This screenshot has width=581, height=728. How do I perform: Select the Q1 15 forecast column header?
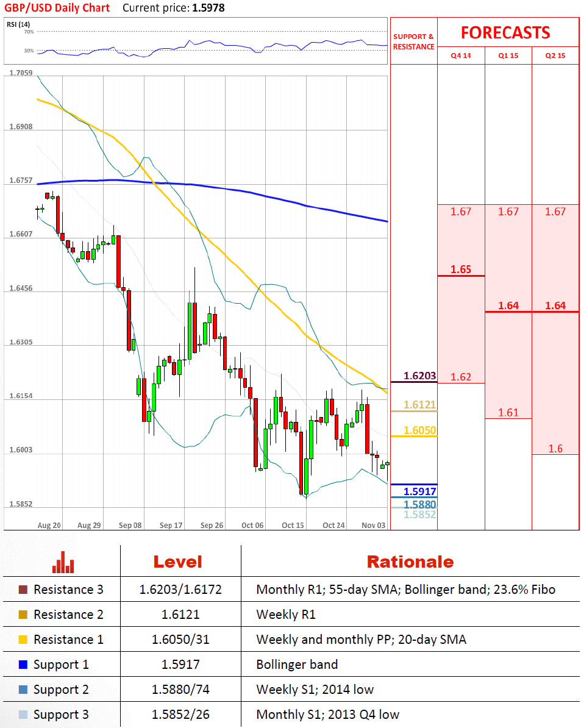pos(508,55)
